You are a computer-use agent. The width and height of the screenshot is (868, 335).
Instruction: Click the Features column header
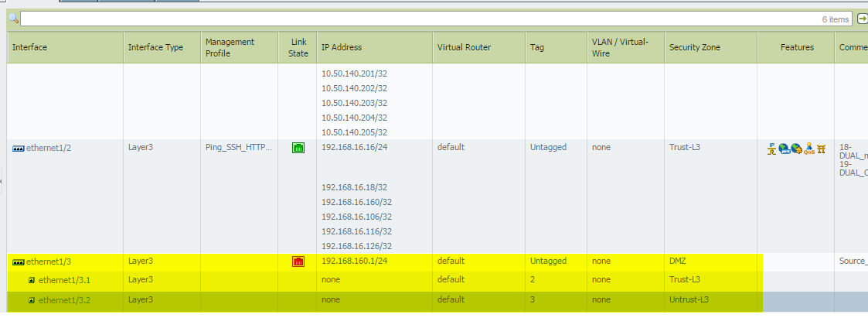tap(796, 47)
